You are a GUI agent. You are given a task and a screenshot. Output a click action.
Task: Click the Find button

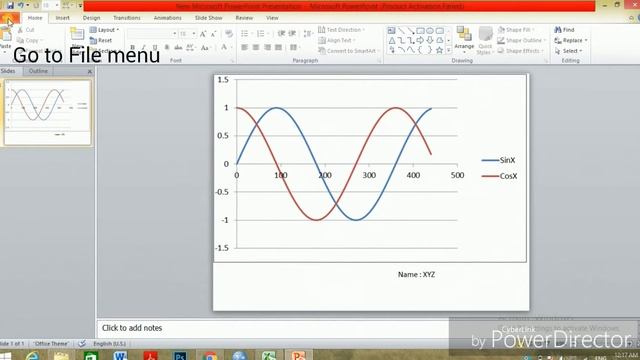point(564,30)
